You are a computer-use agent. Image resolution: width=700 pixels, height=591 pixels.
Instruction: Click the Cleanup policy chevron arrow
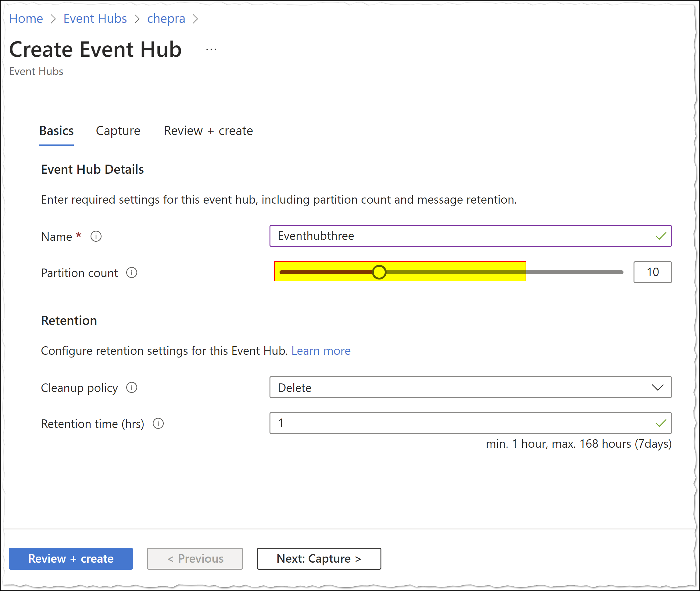(x=657, y=388)
